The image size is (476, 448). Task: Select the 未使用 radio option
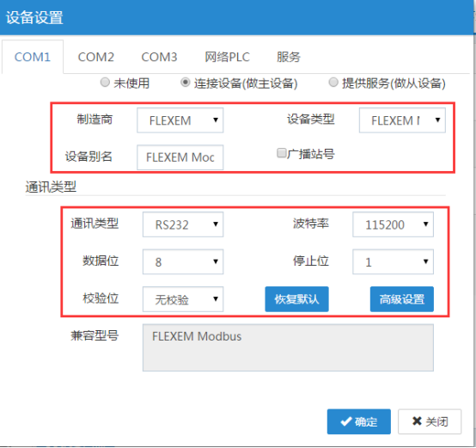105,83
